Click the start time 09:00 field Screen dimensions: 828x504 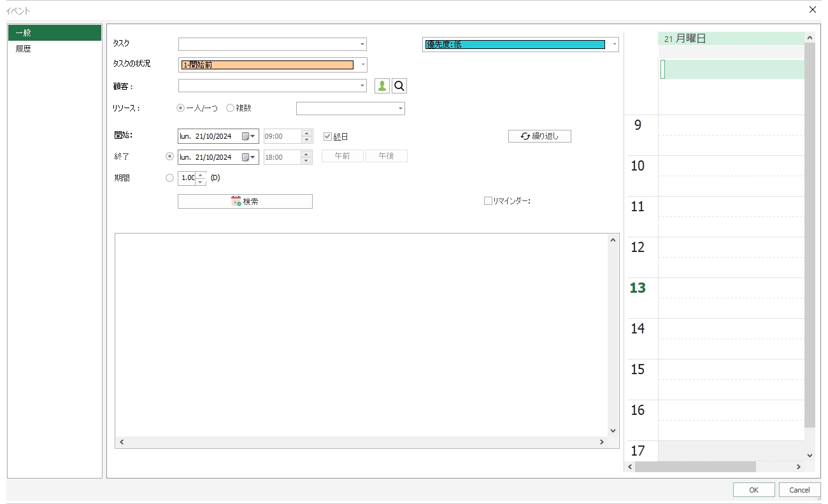click(283, 136)
